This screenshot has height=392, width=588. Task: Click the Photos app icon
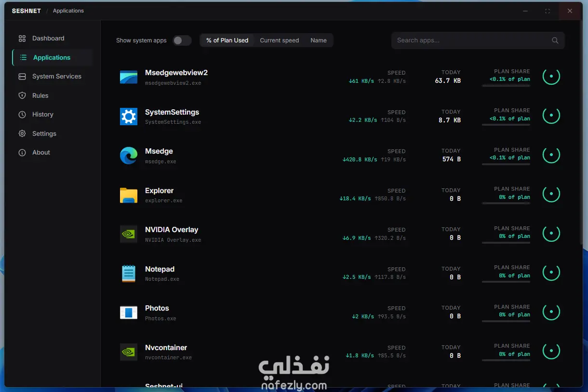(x=129, y=313)
